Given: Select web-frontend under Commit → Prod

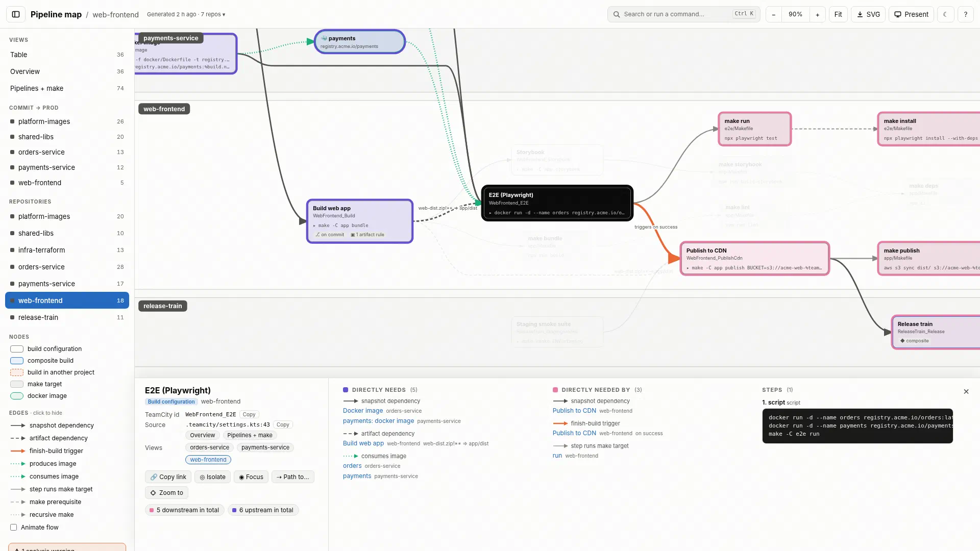Looking at the screenshot, I should 67,183.
